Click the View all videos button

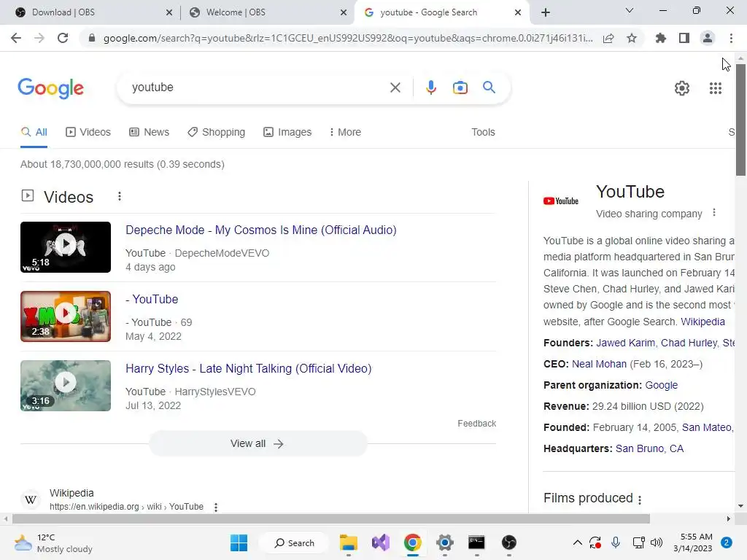[x=258, y=443]
